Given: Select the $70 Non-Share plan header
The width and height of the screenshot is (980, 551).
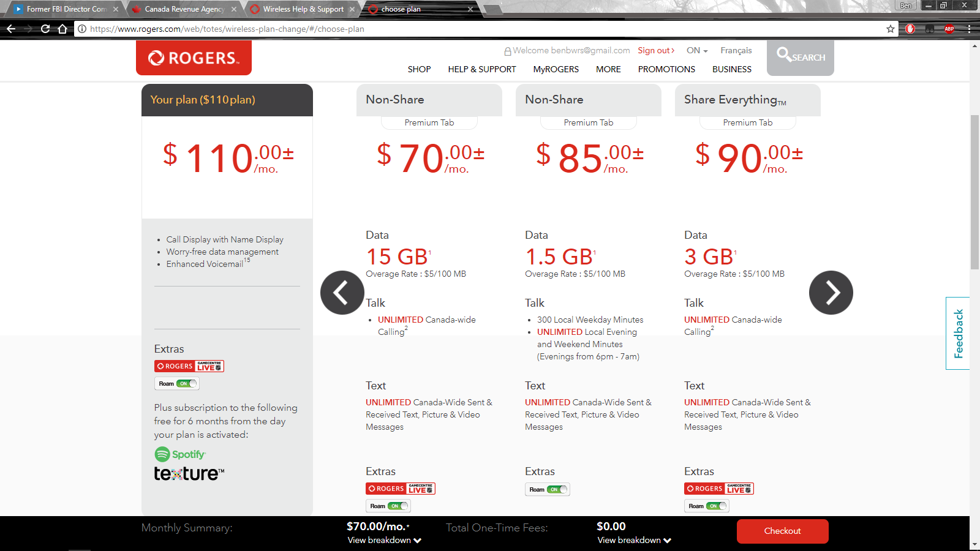Looking at the screenshot, I should click(429, 100).
